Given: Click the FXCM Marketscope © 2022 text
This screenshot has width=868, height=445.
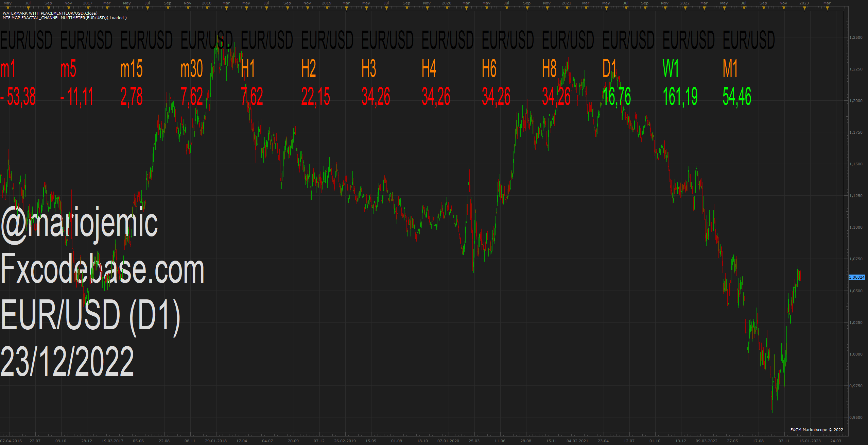Looking at the screenshot, I should pyautogui.click(x=817, y=430).
